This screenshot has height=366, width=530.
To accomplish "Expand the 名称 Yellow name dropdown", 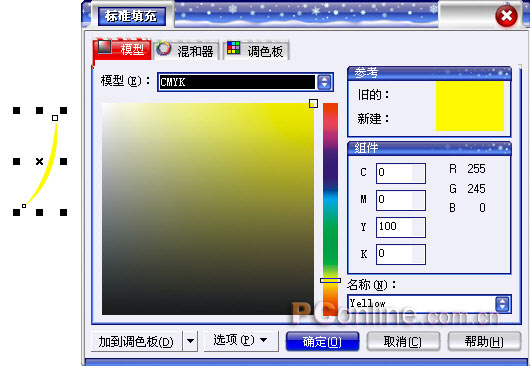I will tap(502, 304).
